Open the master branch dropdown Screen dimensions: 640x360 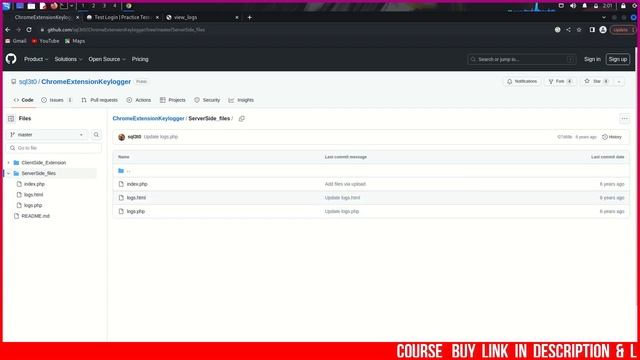(47, 135)
